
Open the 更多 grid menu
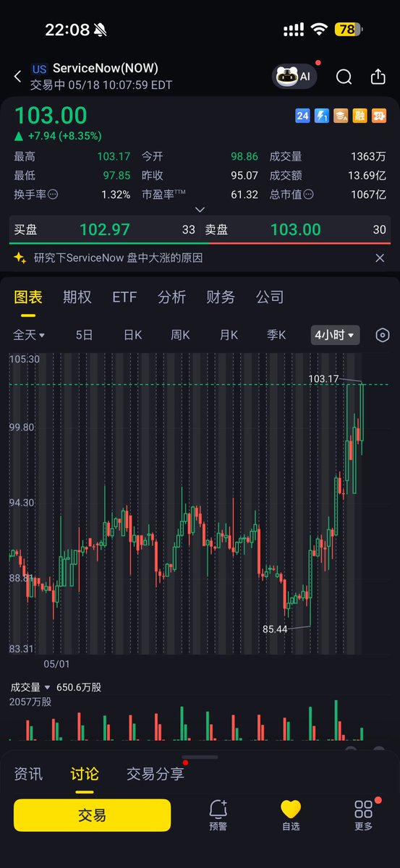[364, 815]
